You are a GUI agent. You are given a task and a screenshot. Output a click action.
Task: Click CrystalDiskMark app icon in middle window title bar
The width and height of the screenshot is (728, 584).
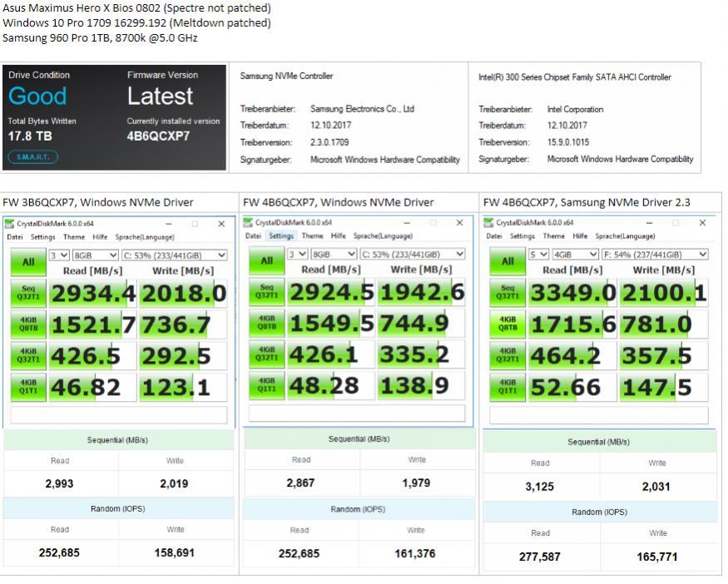coord(248,223)
